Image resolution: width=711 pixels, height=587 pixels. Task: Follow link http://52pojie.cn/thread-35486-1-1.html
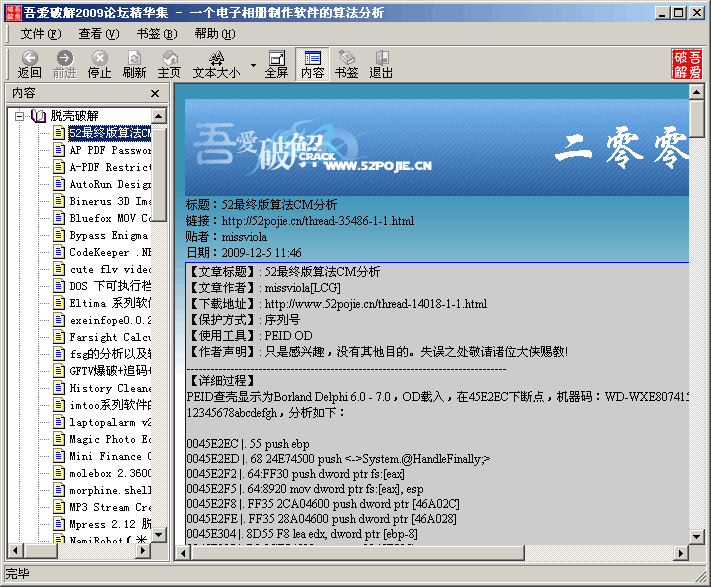[x=317, y=221]
